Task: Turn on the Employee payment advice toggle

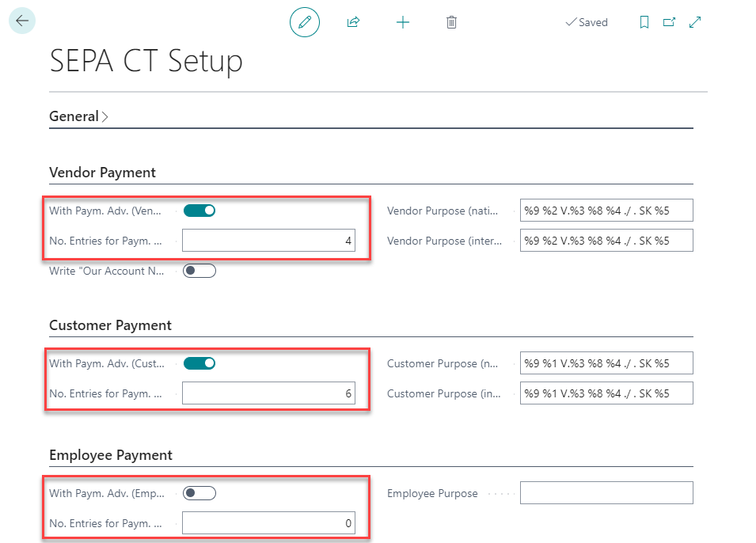Action: tap(199, 492)
